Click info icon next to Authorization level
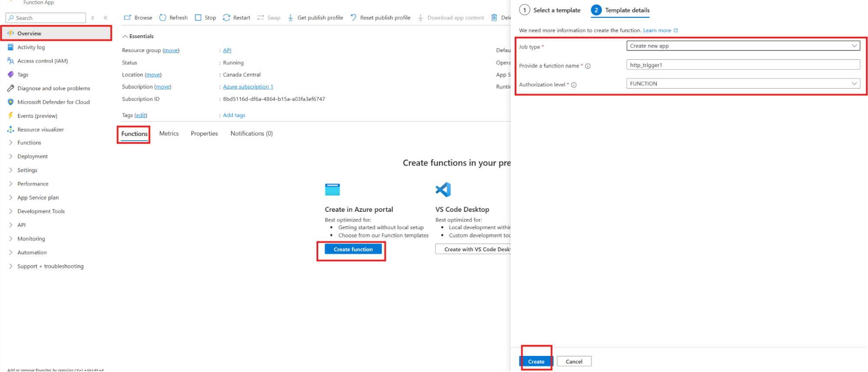 click(574, 85)
